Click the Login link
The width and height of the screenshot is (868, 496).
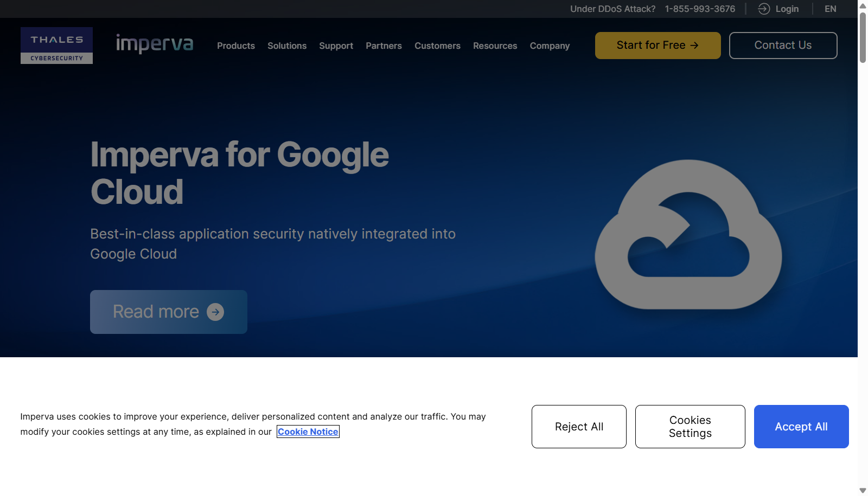tap(787, 9)
